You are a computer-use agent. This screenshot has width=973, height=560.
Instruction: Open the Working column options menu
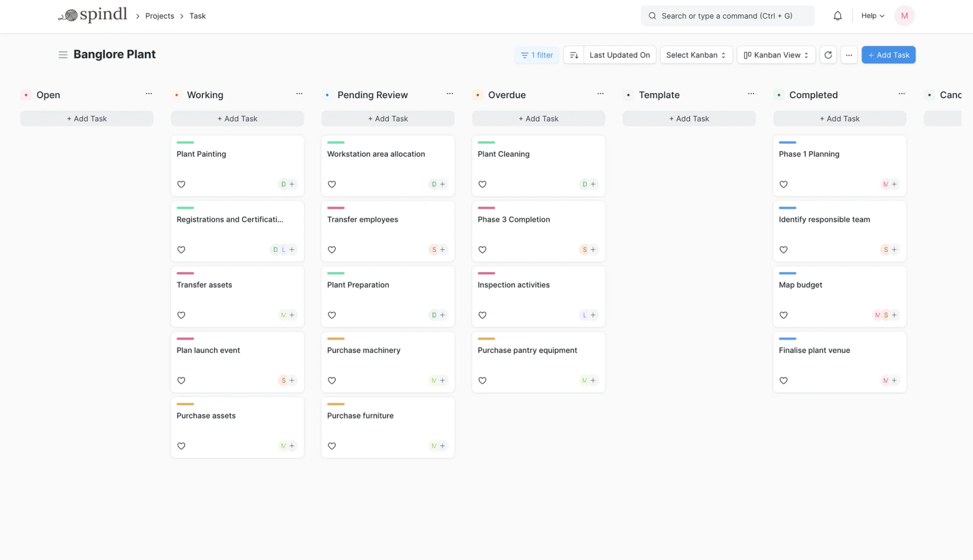click(x=299, y=94)
